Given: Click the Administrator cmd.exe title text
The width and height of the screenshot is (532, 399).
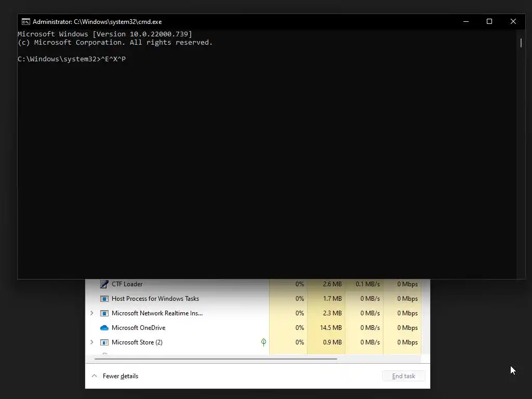Looking at the screenshot, I should click(x=97, y=22).
